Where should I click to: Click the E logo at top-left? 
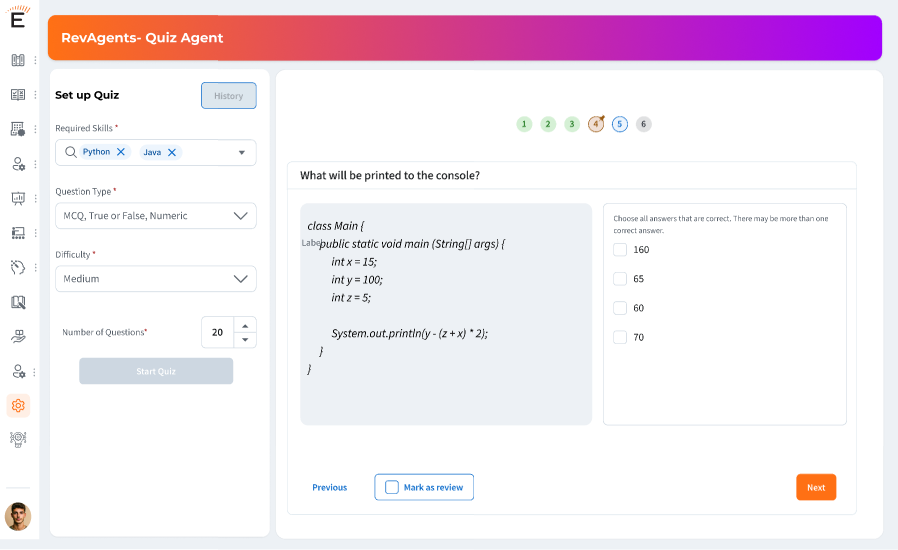click(17, 18)
